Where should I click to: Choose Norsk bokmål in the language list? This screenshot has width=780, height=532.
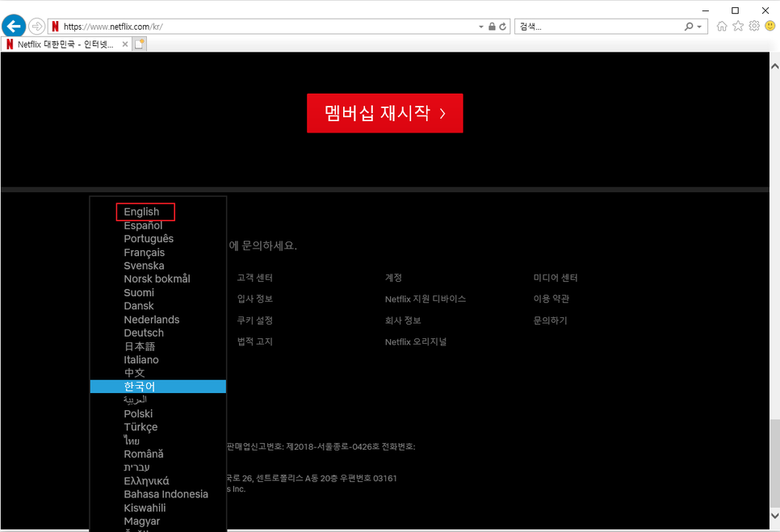coord(157,279)
